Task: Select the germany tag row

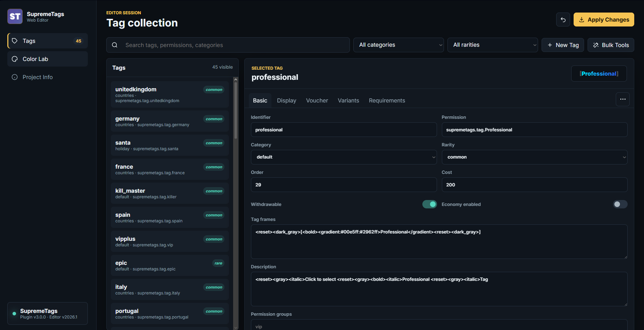Action: click(x=170, y=121)
